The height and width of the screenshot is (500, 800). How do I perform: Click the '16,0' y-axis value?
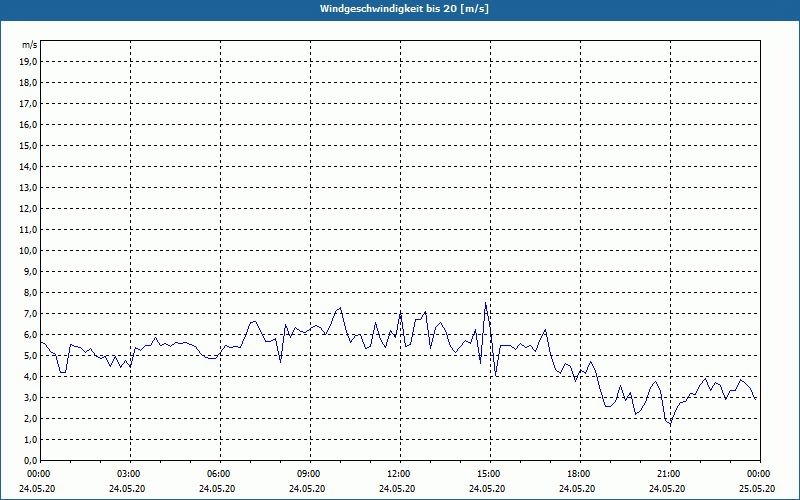(28, 124)
